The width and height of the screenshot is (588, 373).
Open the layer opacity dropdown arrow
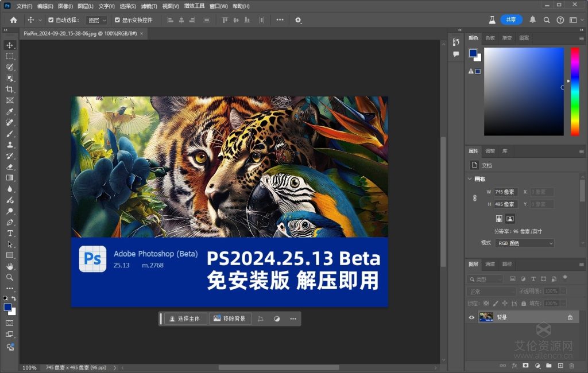coord(563,292)
